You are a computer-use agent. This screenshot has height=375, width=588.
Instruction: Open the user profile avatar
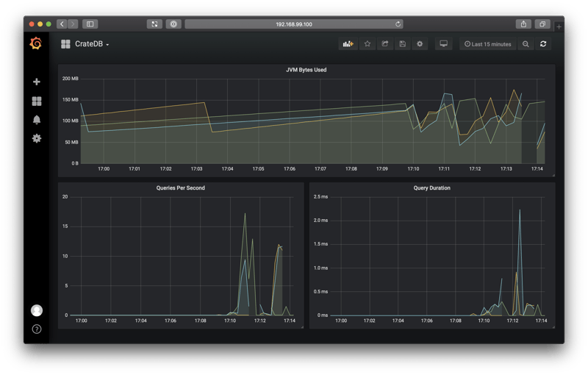[x=36, y=310]
